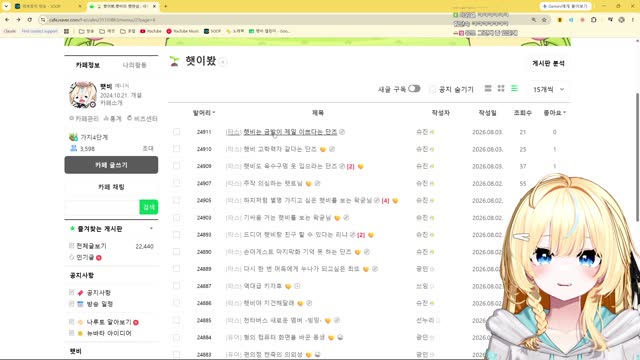Switch to the 카페정보 tab
The height and width of the screenshot is (360, 640).
click(87, 65)
